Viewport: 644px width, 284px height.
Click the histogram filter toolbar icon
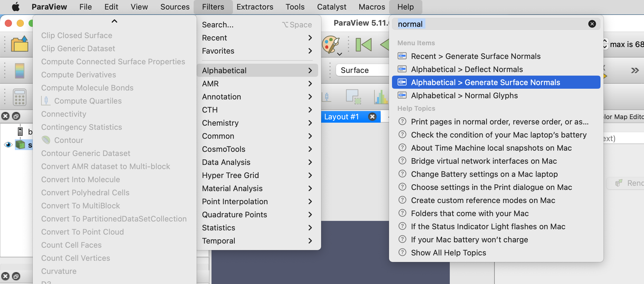381,97
